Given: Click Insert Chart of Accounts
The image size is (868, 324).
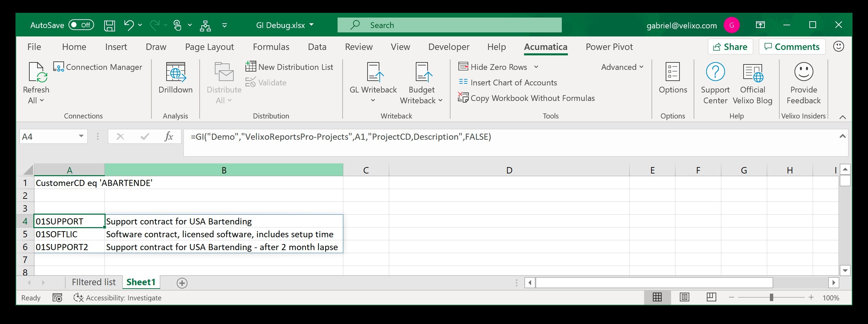Looking at the screenshot, I should click(508, 82).
